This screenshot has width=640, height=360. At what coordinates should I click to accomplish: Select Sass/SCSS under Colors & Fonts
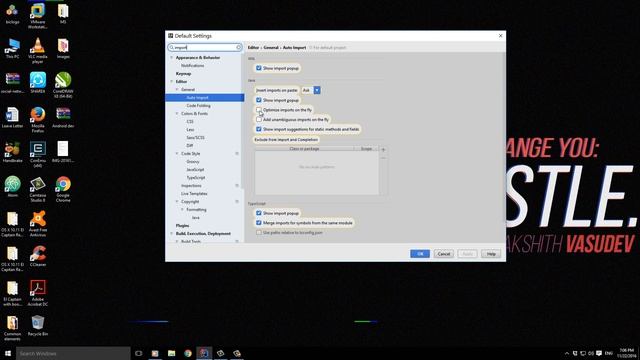coord(195,138)
